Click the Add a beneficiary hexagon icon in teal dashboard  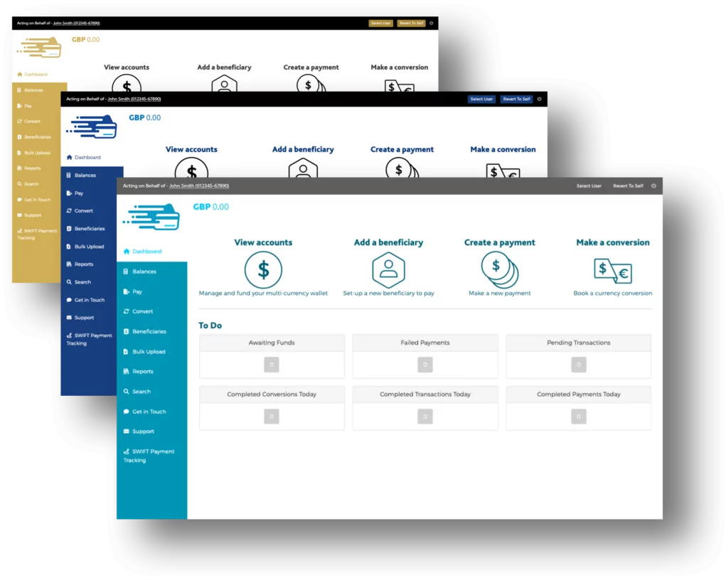[x=388, y=270]
